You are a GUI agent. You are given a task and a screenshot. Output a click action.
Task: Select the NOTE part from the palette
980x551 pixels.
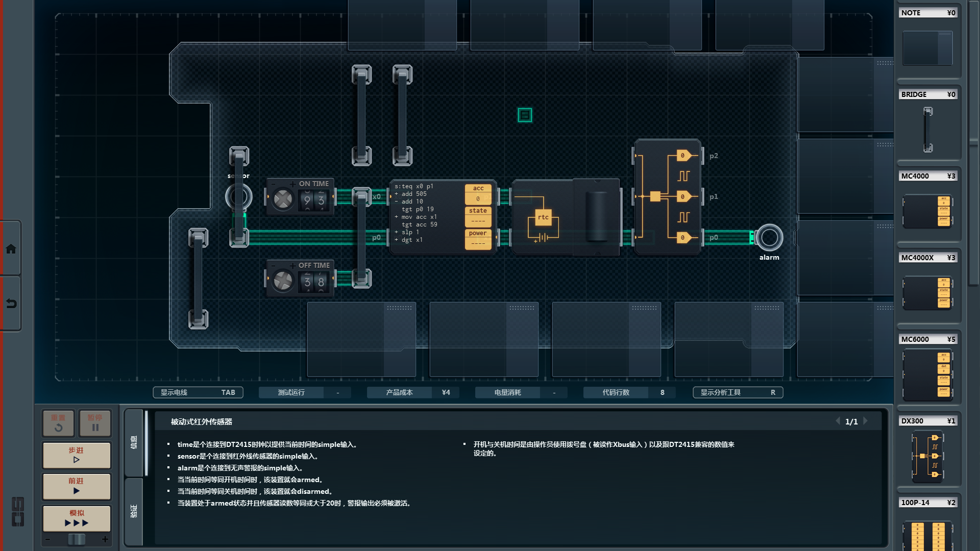click(927, 47)
